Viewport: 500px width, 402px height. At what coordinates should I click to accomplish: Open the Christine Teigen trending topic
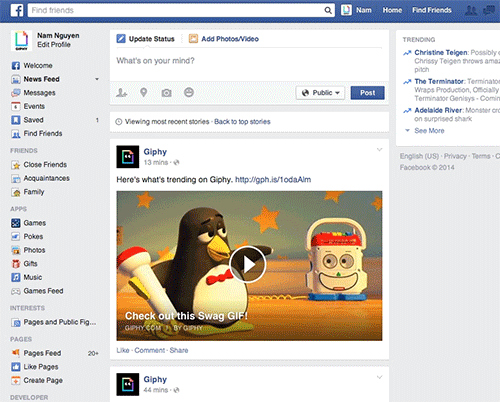click(x=441, y=53)
